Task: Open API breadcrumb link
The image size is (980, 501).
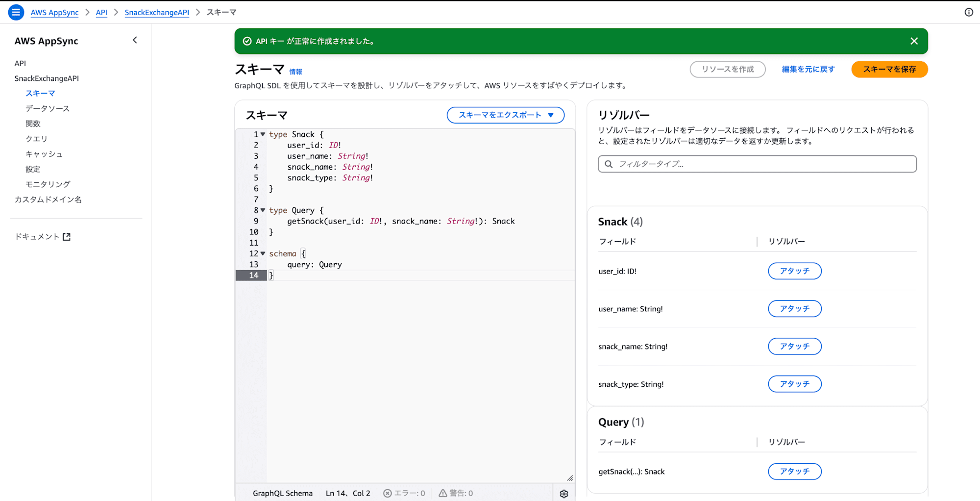Action: [x=101, y=12]
